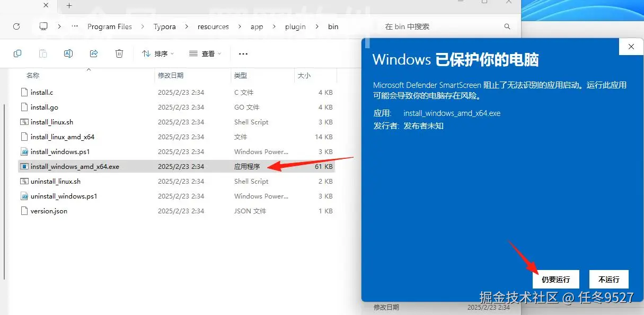Open the See more ellipsis menu
644x315 pixels.
point(243,53)
